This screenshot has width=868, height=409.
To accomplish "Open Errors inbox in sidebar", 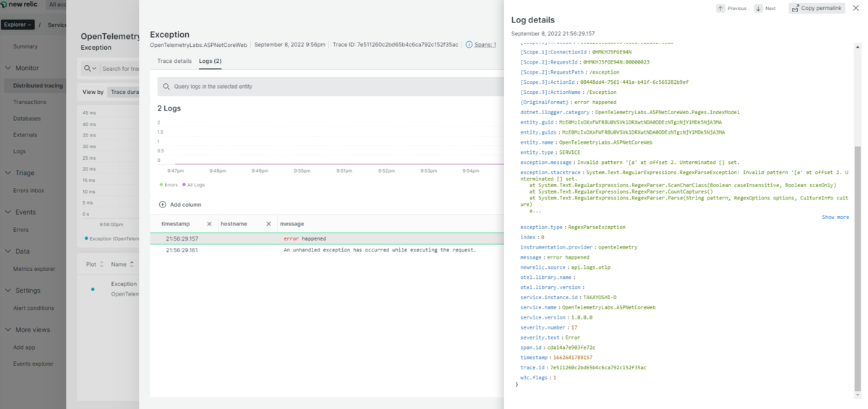I will pos(28,191).
